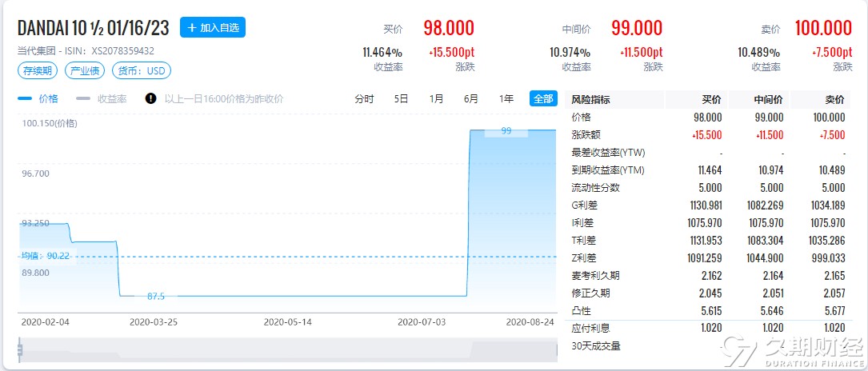
Task: Click the 30天成交量 row label
Action: pyautogui.click(x=596, y=346)
